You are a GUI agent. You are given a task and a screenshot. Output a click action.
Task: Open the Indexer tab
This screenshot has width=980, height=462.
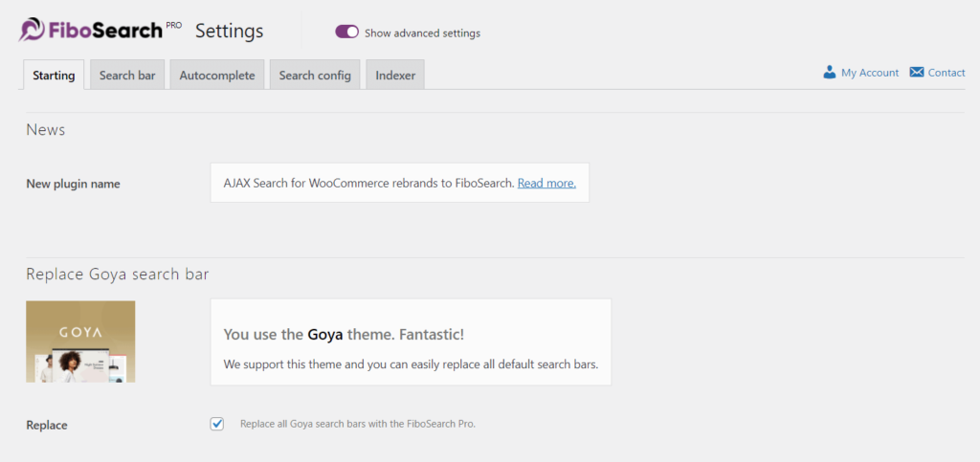tap(395, 76)
